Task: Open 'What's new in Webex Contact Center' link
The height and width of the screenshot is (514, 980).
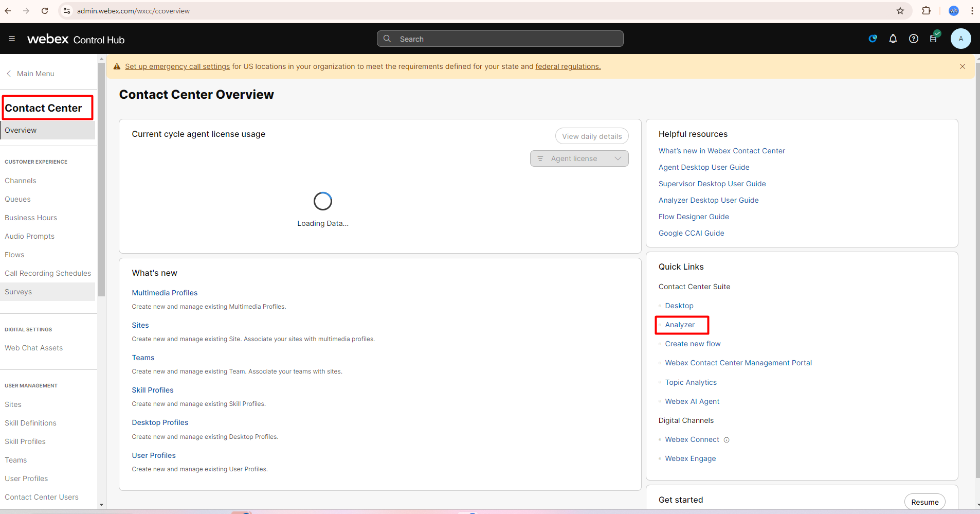Action: coord(721,151)
